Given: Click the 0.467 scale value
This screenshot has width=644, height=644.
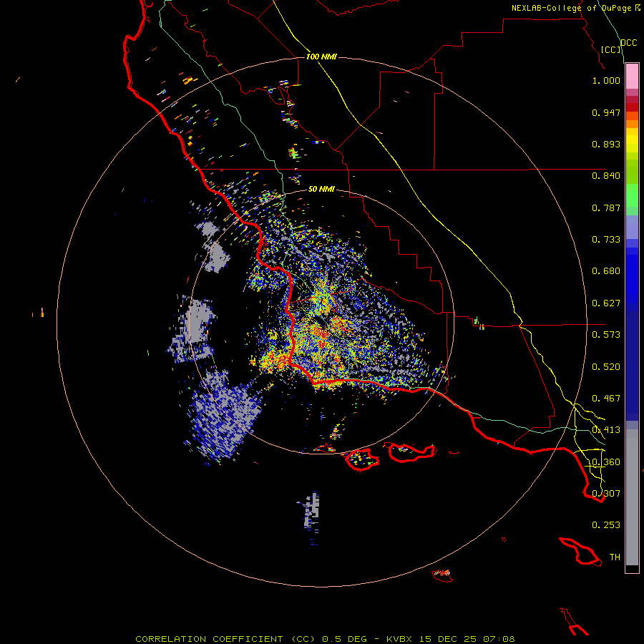Looking at the screenshot, I should tap(606, 399).
